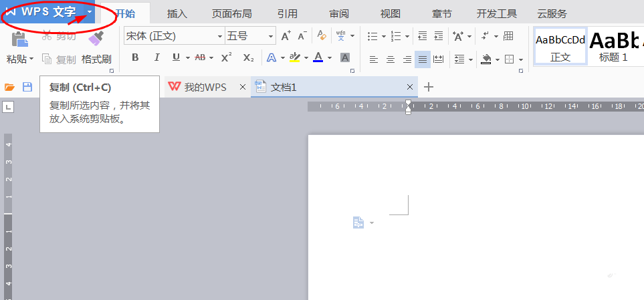Set center paragraph alignment
The height and width of the screenshot is (300, 644).
(x=390, y=60)
